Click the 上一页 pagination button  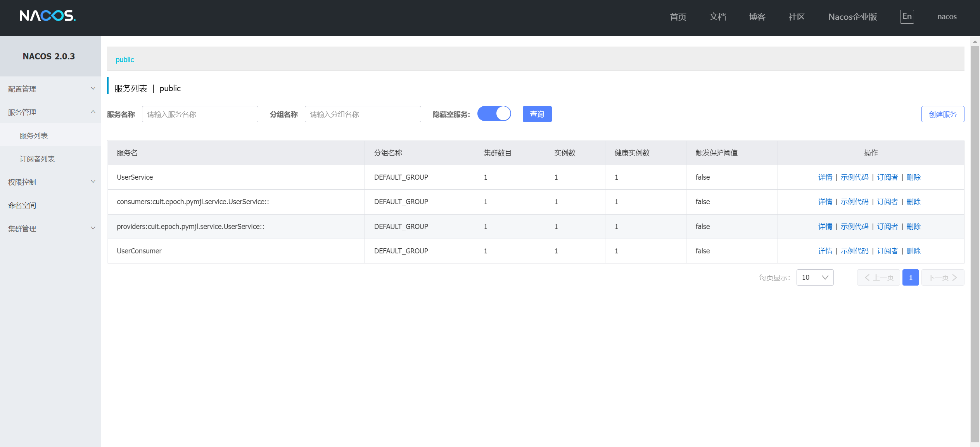click(878, 277)
